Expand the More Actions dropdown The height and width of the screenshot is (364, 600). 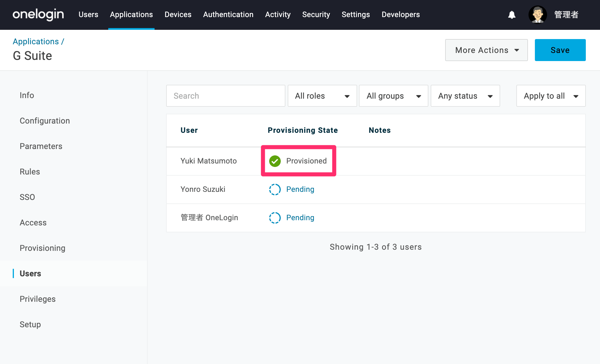coord(486,50)
